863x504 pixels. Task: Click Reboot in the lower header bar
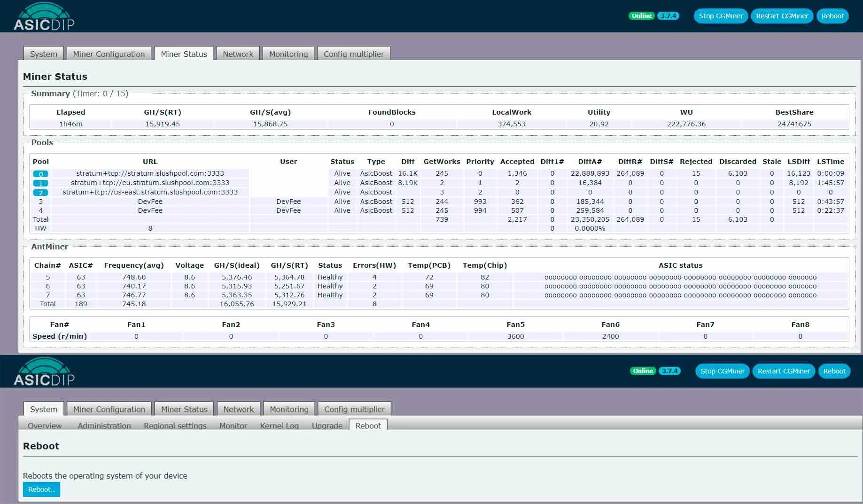(834, 371)
